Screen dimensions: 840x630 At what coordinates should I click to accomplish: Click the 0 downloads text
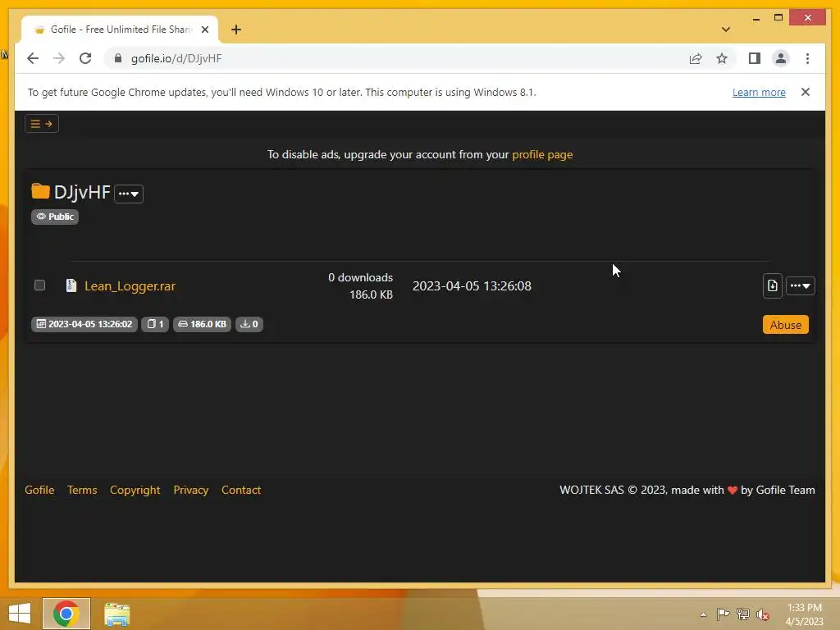point(361,277)
